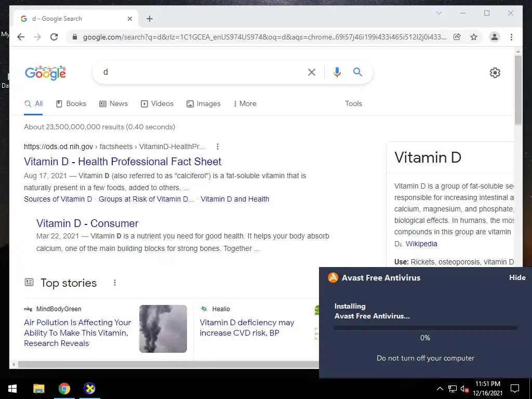Image resolution: width=532 pixels, height=399 pixels.
Task: Open MindBodyGreen air pollution story
Action: click(77, 333)
